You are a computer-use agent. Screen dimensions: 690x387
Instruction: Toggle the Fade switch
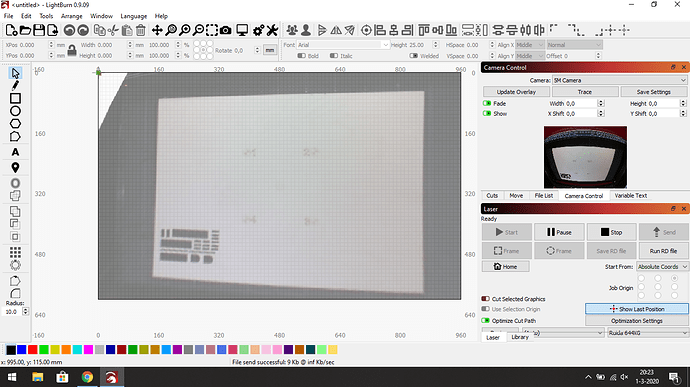point(487,103)
